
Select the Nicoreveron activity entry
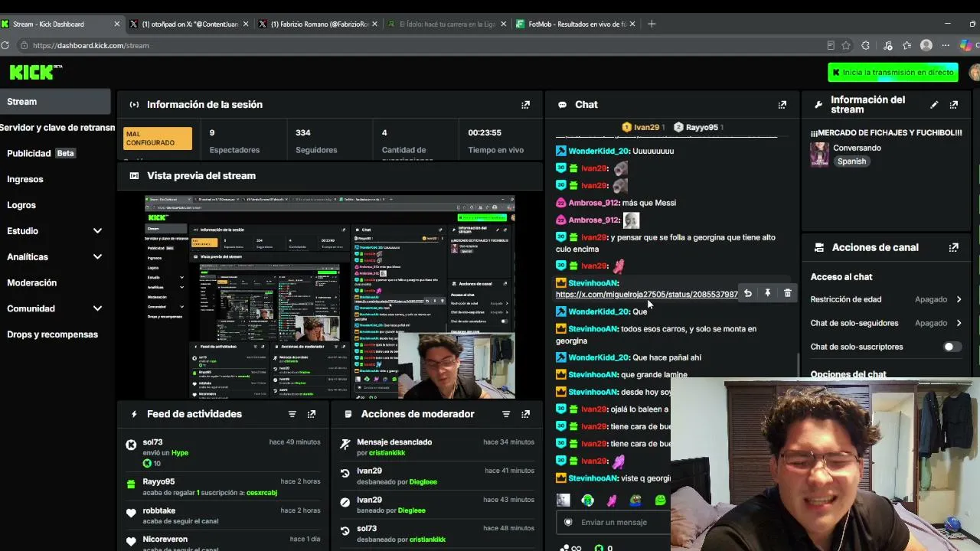click(x=224, y=541)
